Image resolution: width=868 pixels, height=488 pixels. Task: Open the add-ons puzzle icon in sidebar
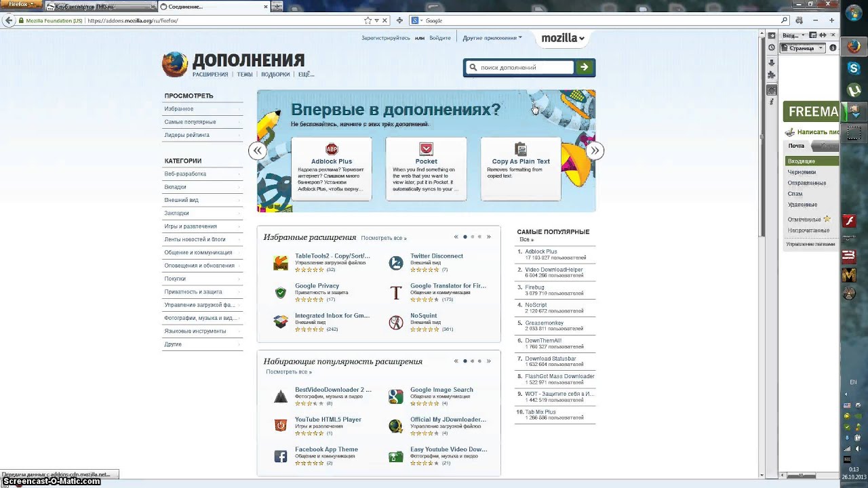point(772,75)
